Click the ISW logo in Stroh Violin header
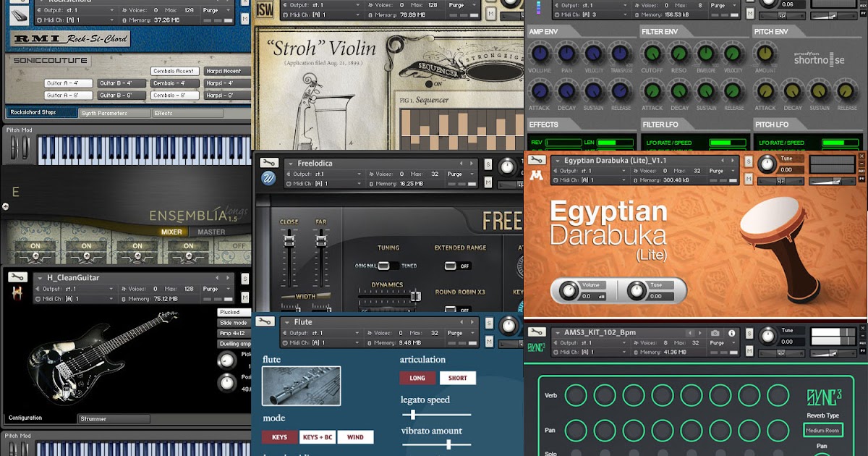868x456 pixels. click(265, 9)
